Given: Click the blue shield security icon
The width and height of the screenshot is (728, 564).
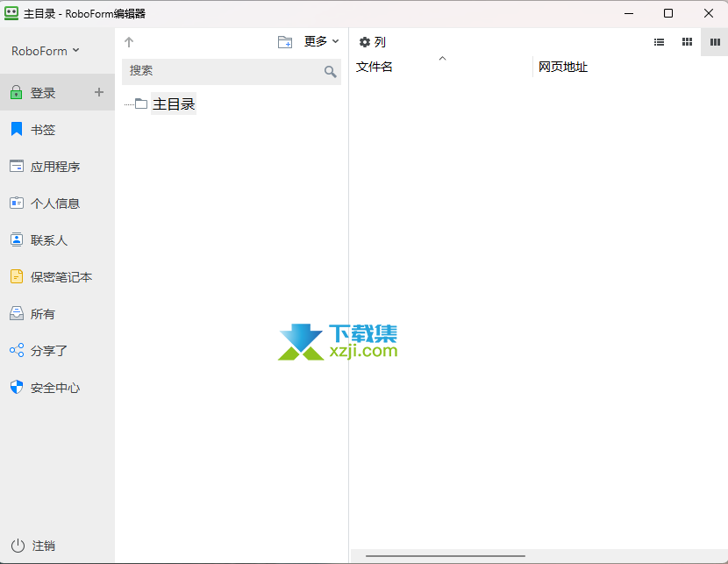Looking at the screenshot, I should (x=17, y=387).
